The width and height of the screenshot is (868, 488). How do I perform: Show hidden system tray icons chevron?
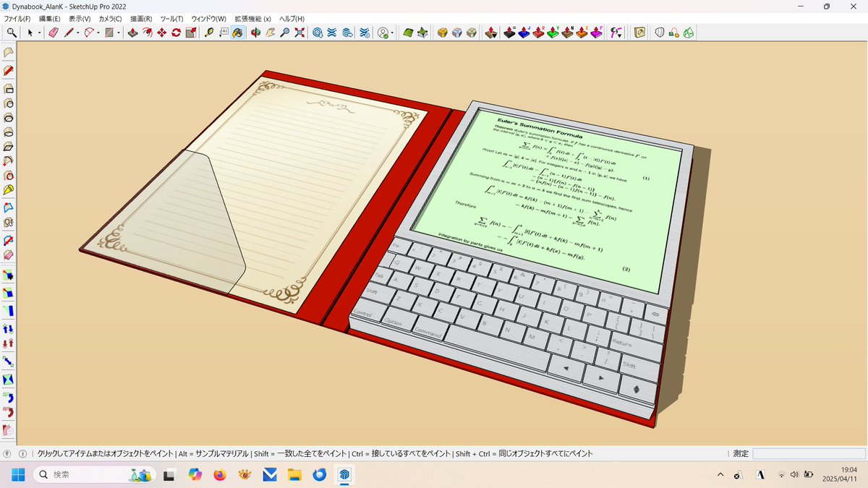(x=720, y=474)
